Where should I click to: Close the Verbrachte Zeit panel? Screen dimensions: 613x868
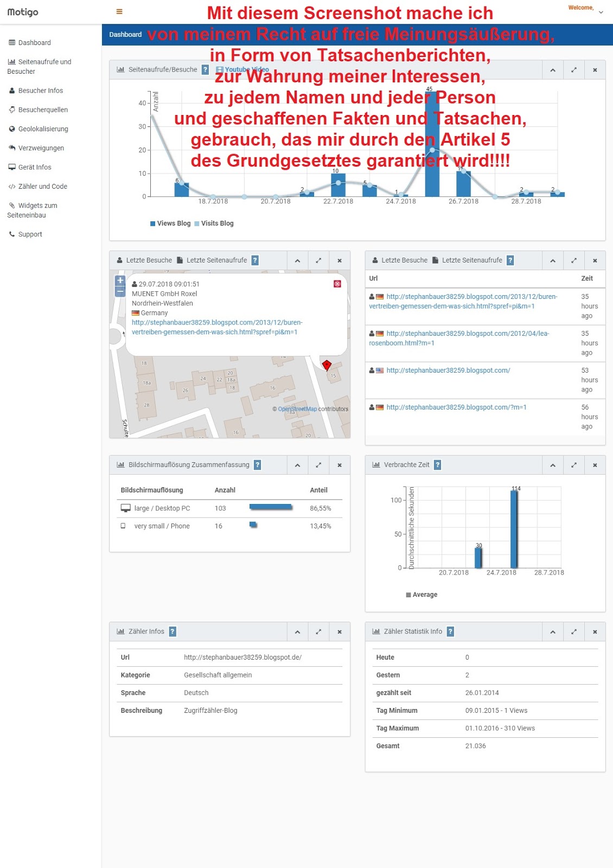[x=595, y=465]
